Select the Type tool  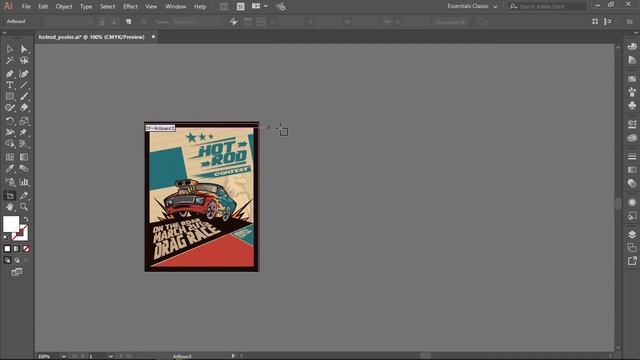pyautogui.click(x=10, y=85)
